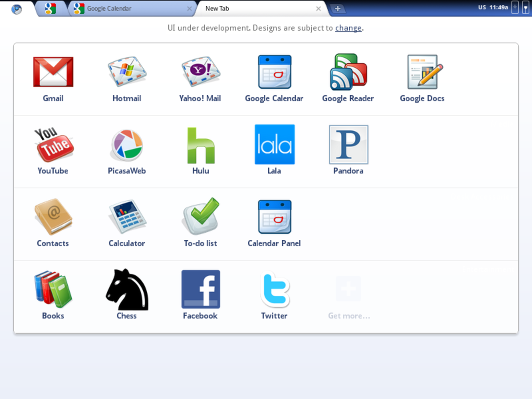532x399 pixels.
Task: Open the Pandora P icon
Action: coord(348,145)
